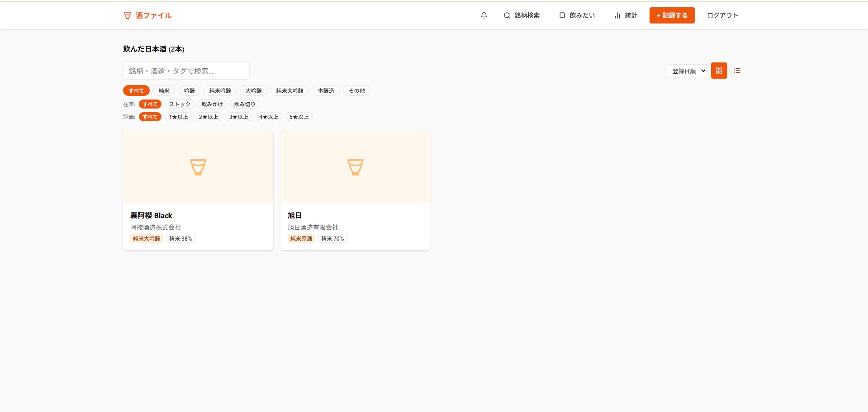Click the 精米 38% tag
Viewport: 868px width, 412px height.
pos(180,239)
